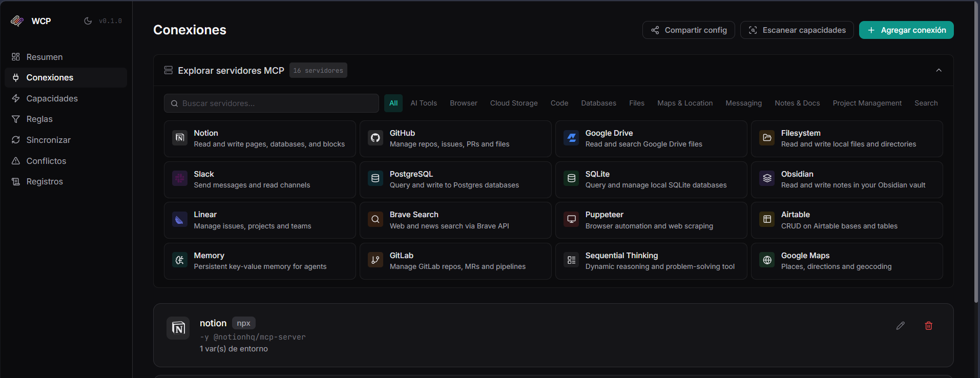This screenshot has height=378, width=980.
Task: Filter servers by Cloud Storage
Action: click(x=514, y=103)
